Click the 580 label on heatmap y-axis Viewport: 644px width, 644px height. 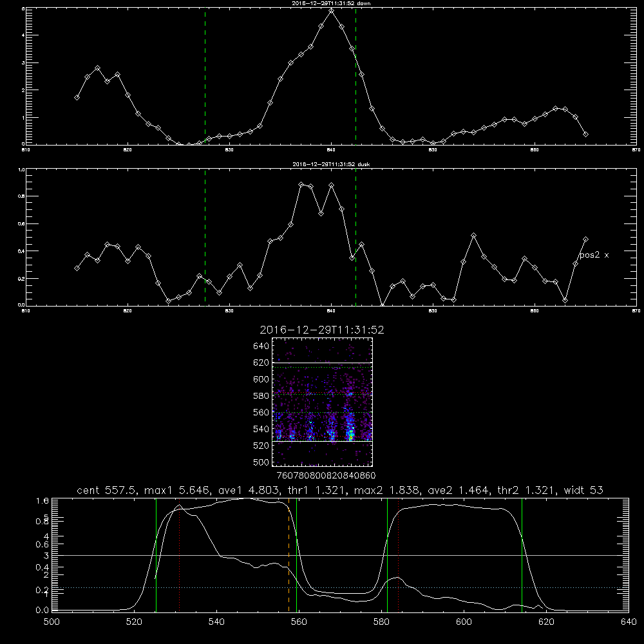point(261,396)
